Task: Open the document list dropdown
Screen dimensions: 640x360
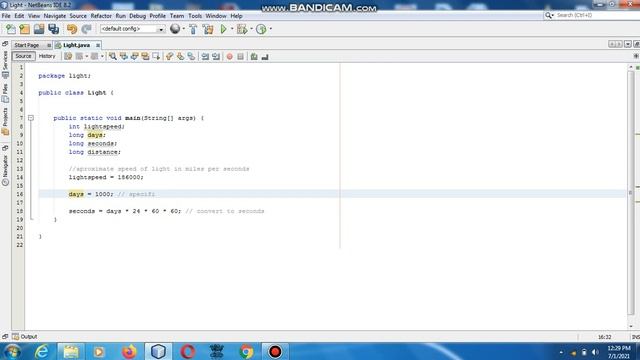Action: coord(628,44)
